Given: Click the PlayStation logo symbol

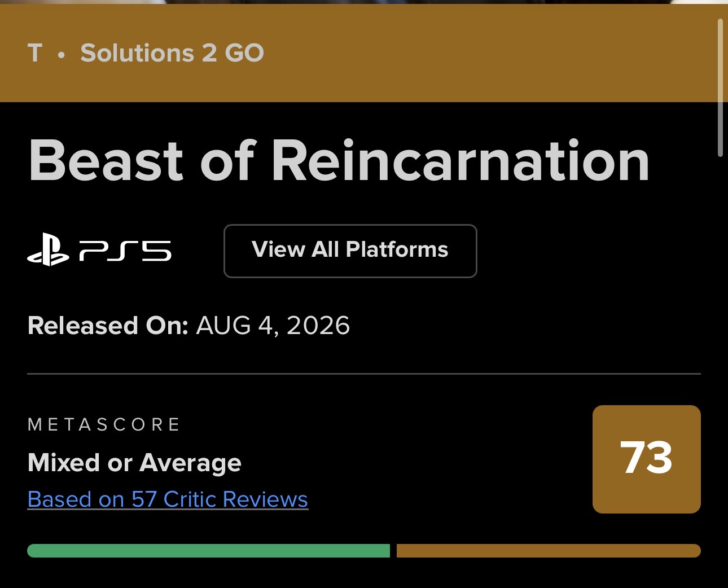Looking at the screenshot, I should pos(49,250).
